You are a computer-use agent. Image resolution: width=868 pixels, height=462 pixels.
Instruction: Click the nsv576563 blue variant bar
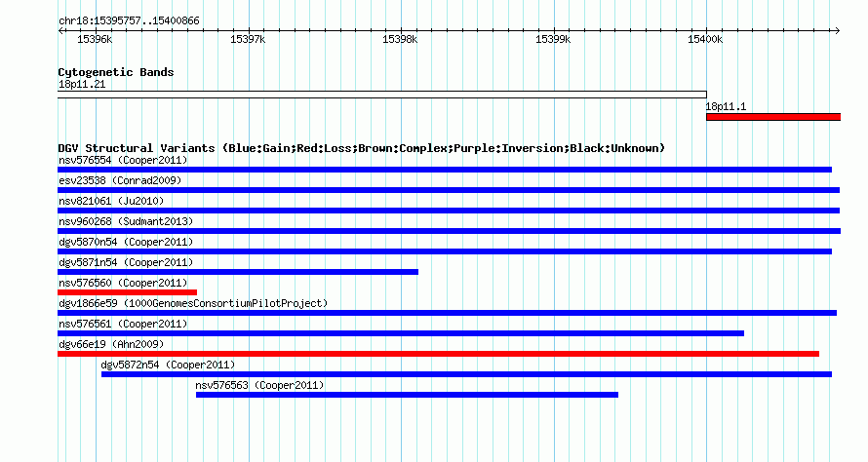click(x=407, y=395)
